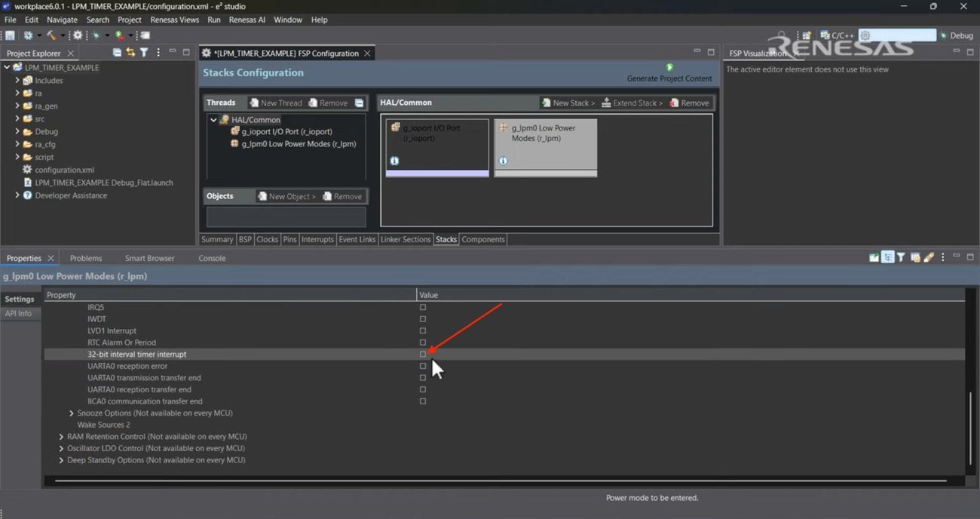Check RTC Alarm Or Period checkbox
980x519 pixels.
(x=423, y=342)
